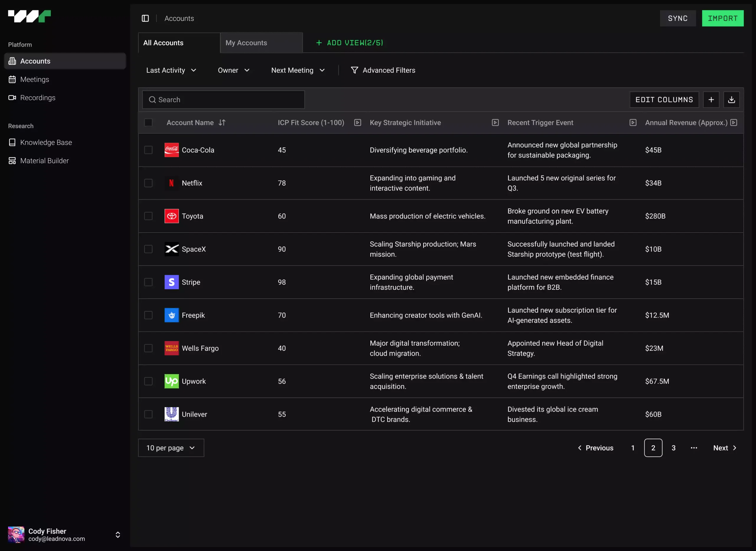Open Accounts in the sidebar

pos(65,61)
